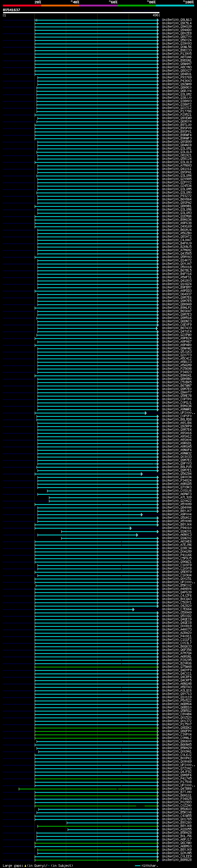Select hit label UniRef100_Q38JJ0
Viewport: 197px width, 868px height.
(177, 98)
